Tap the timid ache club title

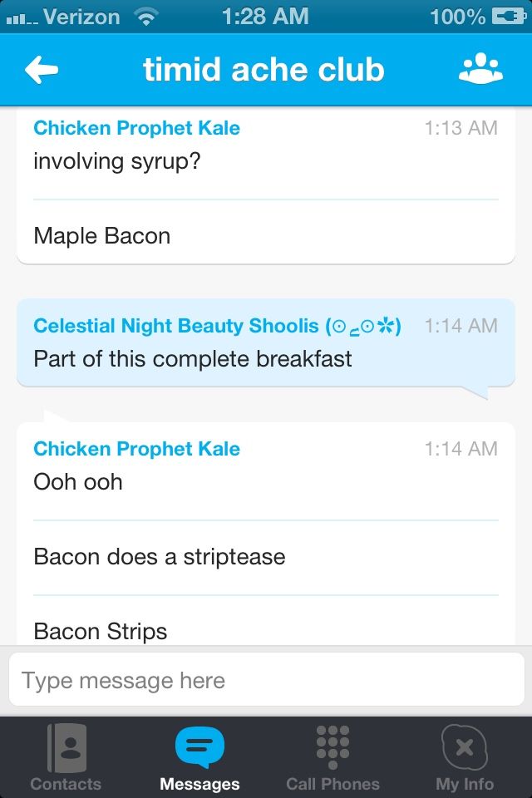pos(264,70)
